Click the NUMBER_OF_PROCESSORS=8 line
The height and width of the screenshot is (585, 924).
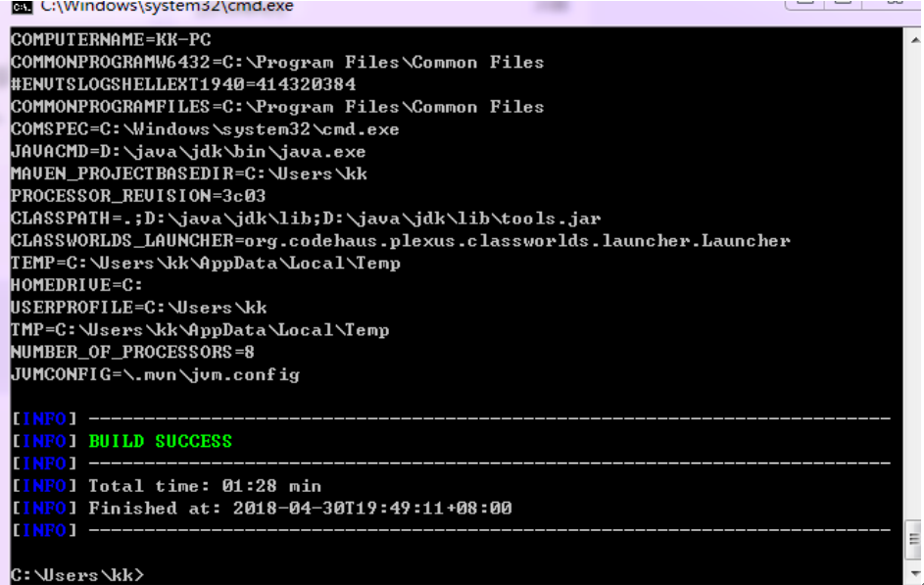pos(132,353)
